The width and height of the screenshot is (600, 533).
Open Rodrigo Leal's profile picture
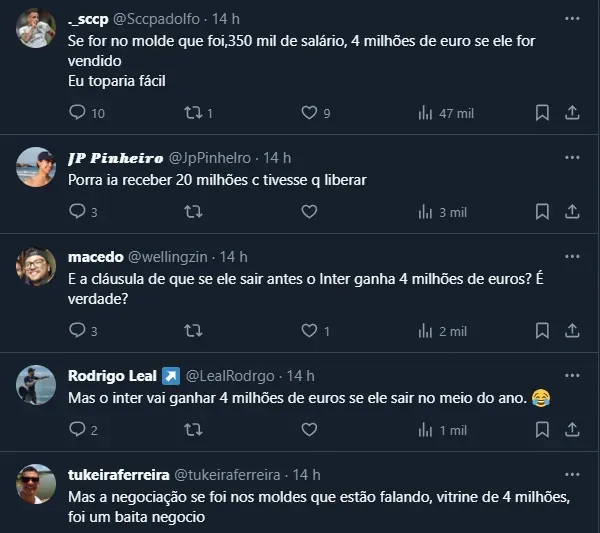point(37,385)
